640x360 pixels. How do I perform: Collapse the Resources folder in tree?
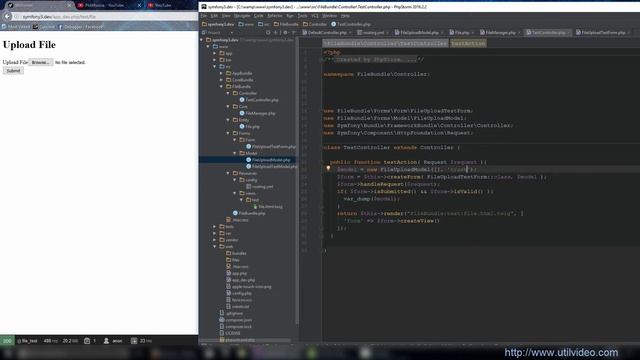pos(228,173)
